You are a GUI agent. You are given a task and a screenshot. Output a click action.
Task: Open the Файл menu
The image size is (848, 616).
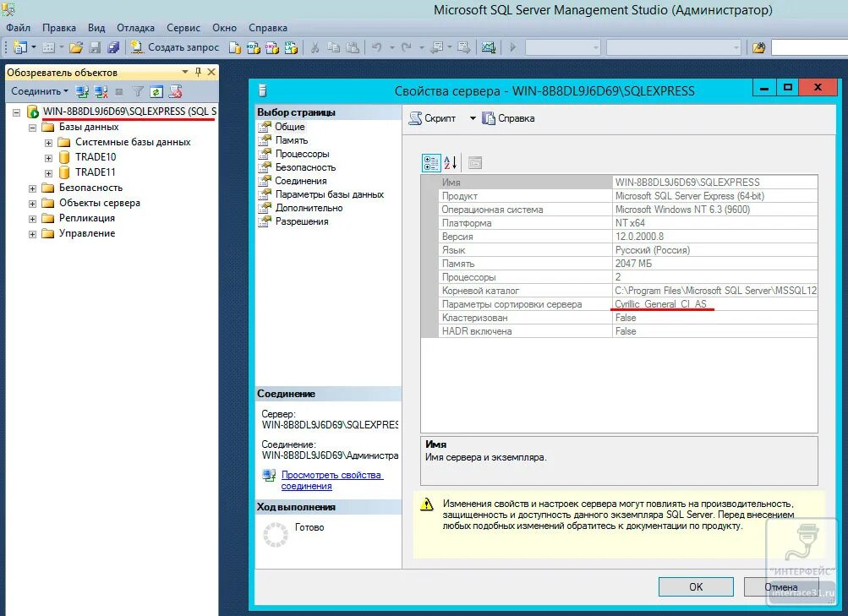(x=18, y=28)
